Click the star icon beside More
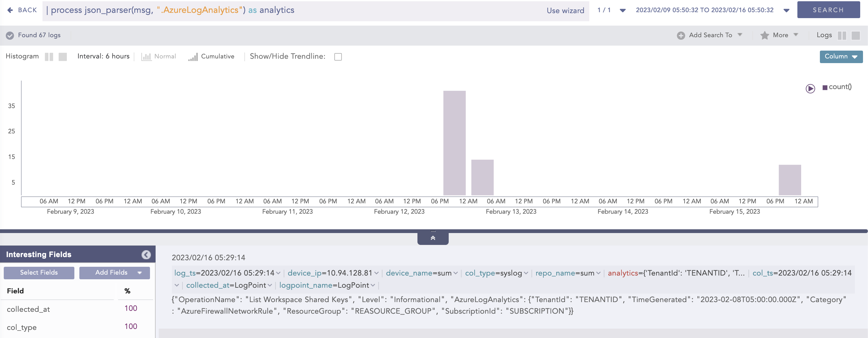 point(764,35)
